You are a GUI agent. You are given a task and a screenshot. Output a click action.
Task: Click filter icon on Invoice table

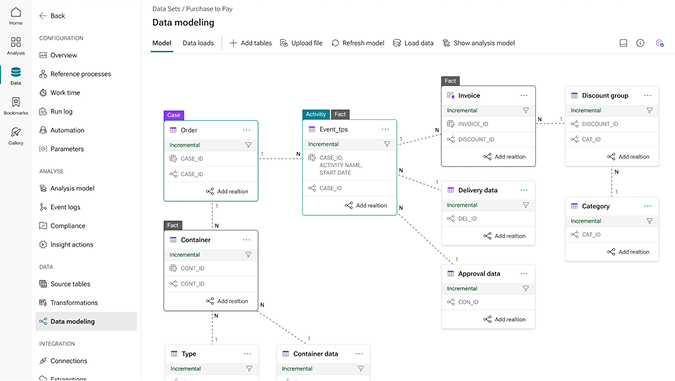526,110
